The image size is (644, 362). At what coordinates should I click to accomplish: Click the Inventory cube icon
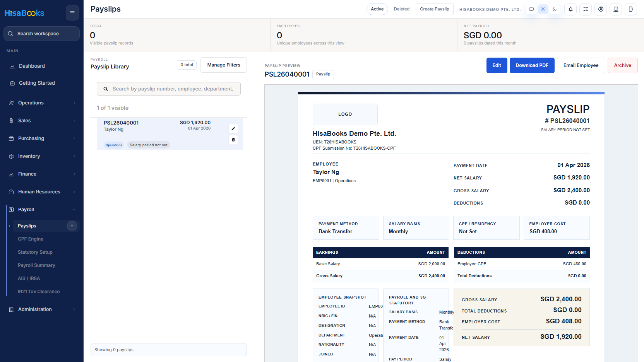(11, 156)
